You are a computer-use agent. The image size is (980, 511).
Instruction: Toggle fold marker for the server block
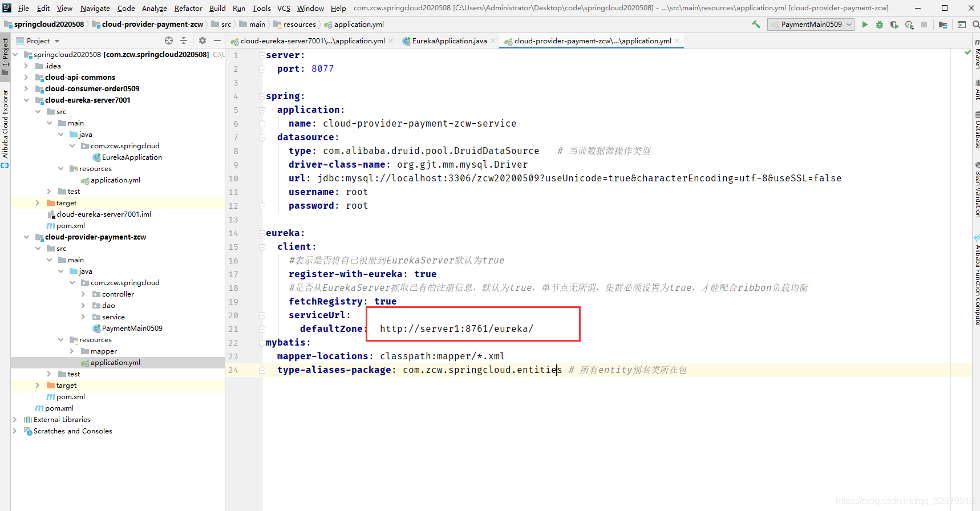(262, 55)
